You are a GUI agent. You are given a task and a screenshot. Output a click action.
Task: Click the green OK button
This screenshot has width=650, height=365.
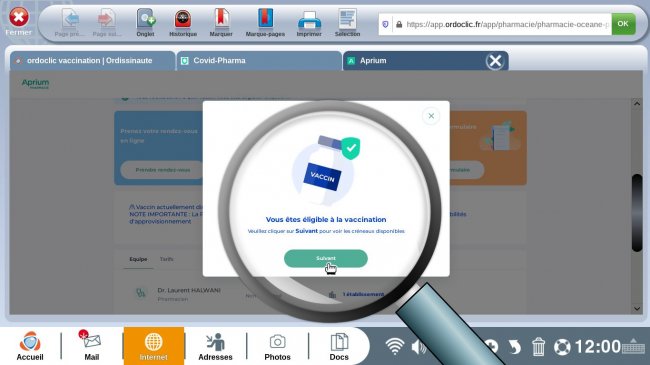(x=623, y=24)
